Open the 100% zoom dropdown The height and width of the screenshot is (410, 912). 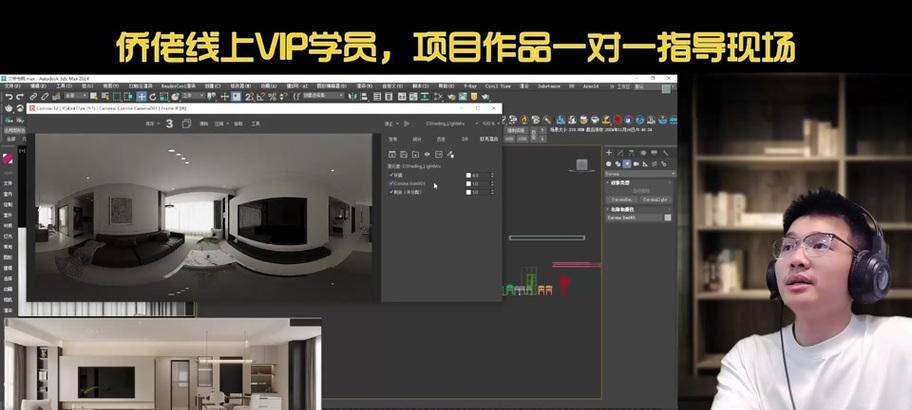[x=490, y=124]
